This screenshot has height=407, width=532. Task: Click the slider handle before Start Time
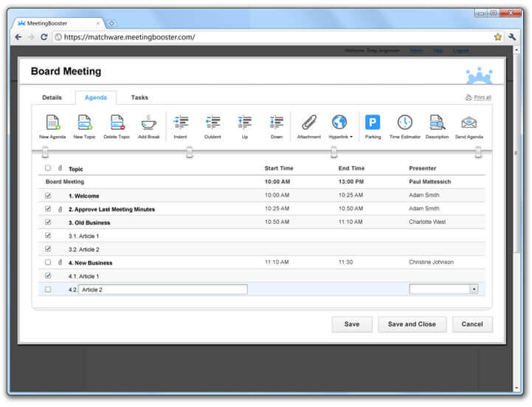[190, 152]
